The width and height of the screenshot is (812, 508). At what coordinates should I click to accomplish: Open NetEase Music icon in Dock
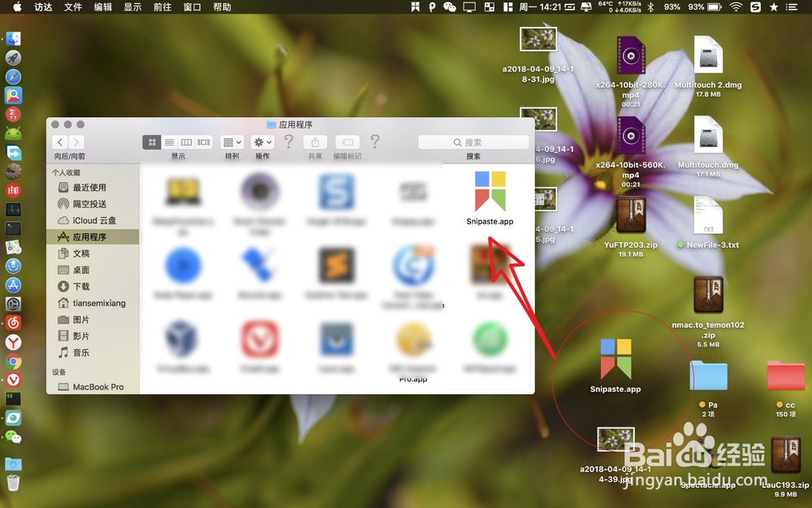[13, 323]
